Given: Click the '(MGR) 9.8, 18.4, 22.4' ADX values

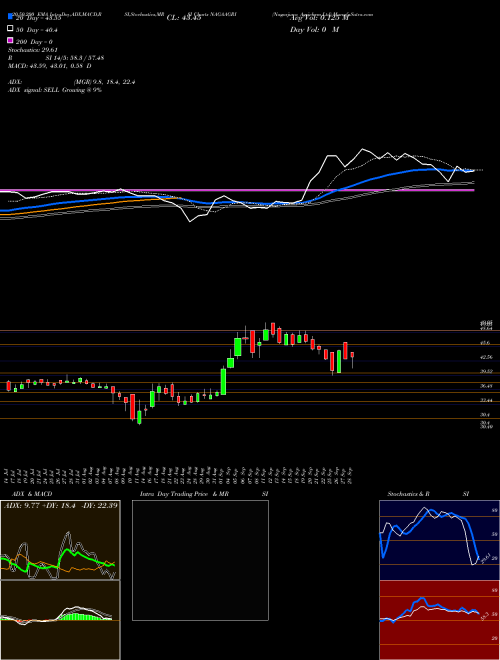Looking at the screenshot, I should point(104,82).
